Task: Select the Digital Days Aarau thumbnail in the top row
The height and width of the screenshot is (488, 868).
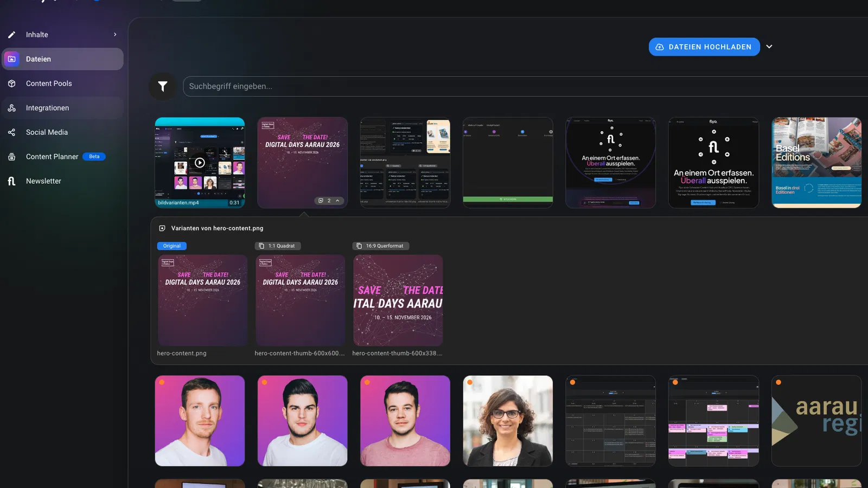Action: coord(302,163)
